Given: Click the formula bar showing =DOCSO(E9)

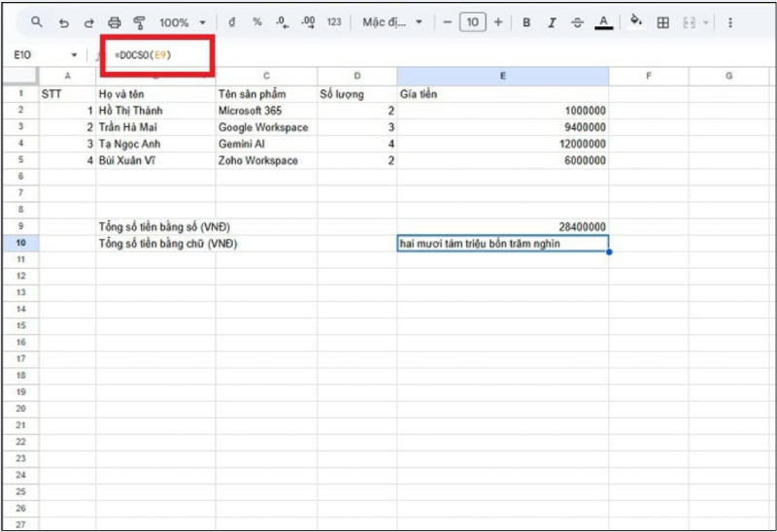Looking at the screenshot, I should pos(143,55).
